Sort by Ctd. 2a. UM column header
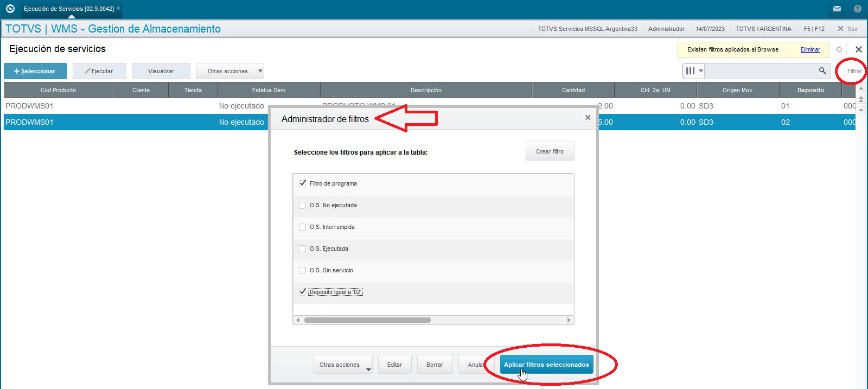Viewport: 868px width, 389px height. coord(655,90)
